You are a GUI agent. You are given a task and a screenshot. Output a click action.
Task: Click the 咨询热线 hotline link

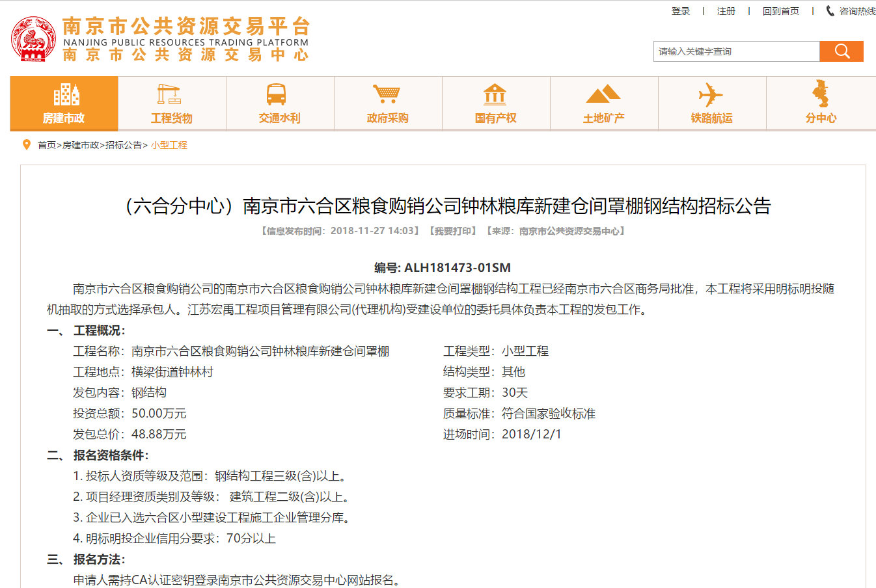coord(857,11)
